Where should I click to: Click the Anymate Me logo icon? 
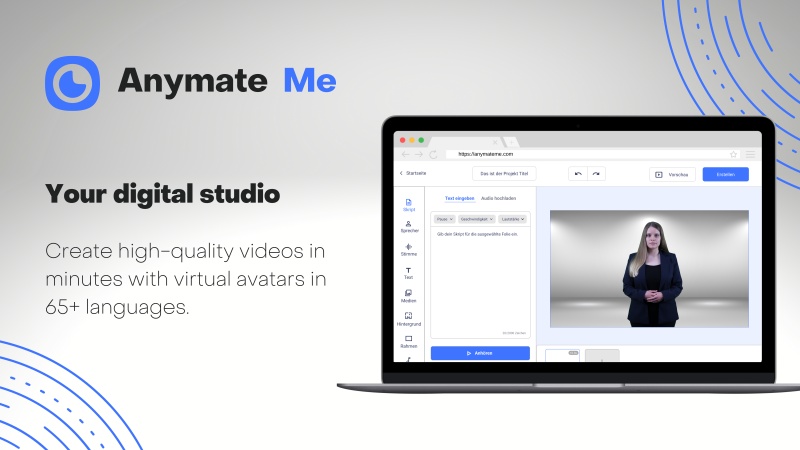tap(72, 83)
